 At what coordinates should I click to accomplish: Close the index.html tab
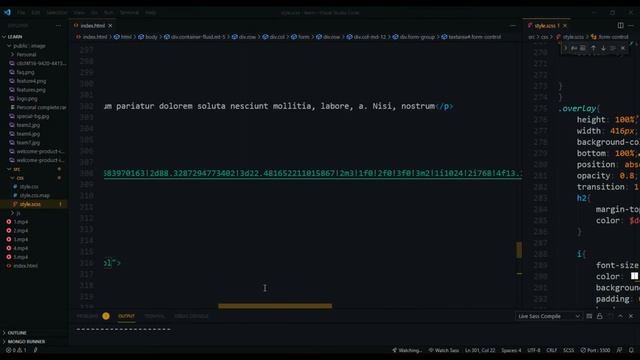pyautogui.click(x=110, y=25)
